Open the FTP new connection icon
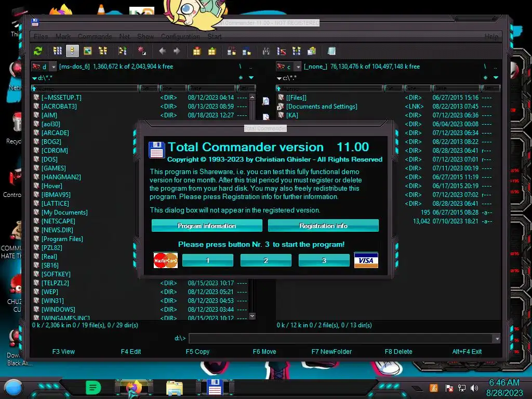532x399 pixels. [x=247, y=51]
